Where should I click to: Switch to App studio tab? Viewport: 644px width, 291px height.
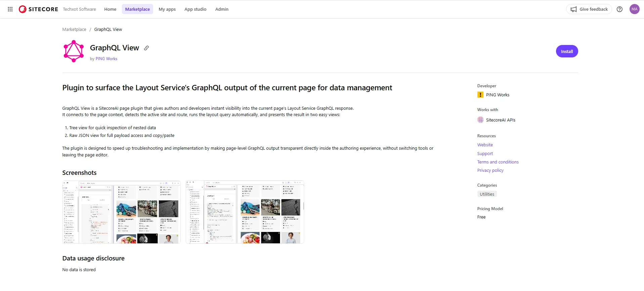[x=195, y=9]
